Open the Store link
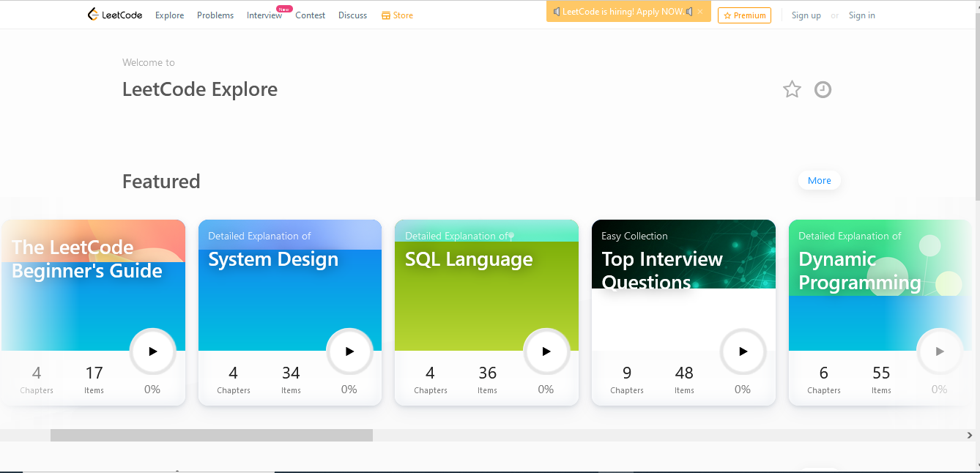 [x=397, y=15]
